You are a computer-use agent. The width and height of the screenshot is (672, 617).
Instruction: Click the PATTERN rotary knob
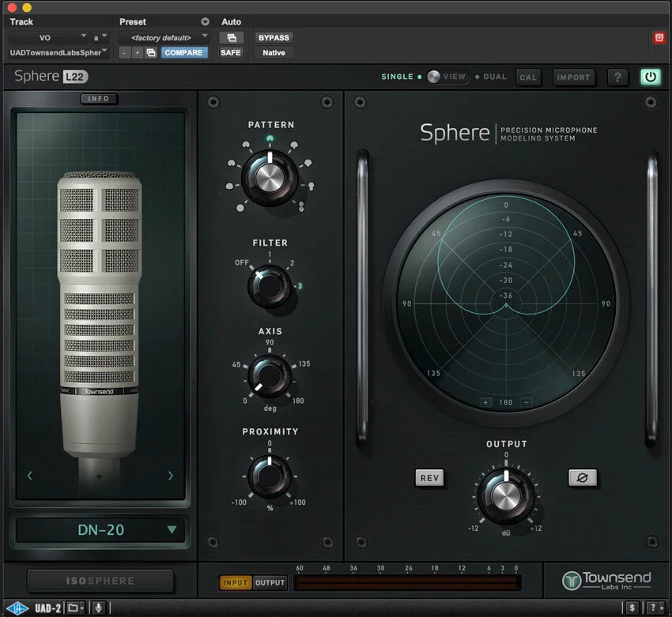point(270,177)
